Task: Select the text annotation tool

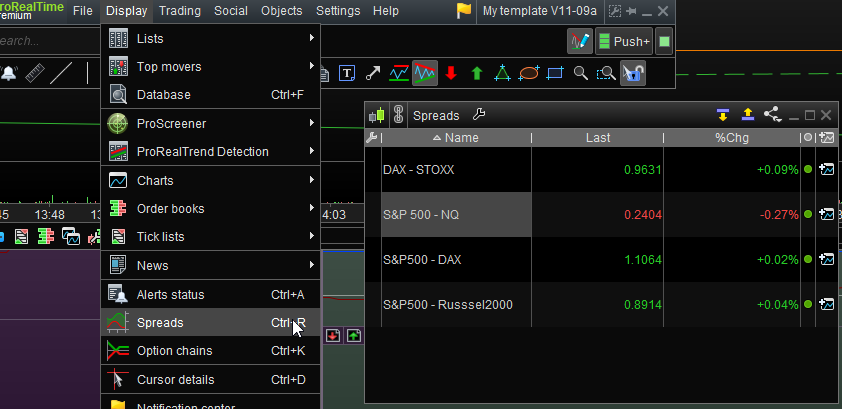Action: pos(347,73)
